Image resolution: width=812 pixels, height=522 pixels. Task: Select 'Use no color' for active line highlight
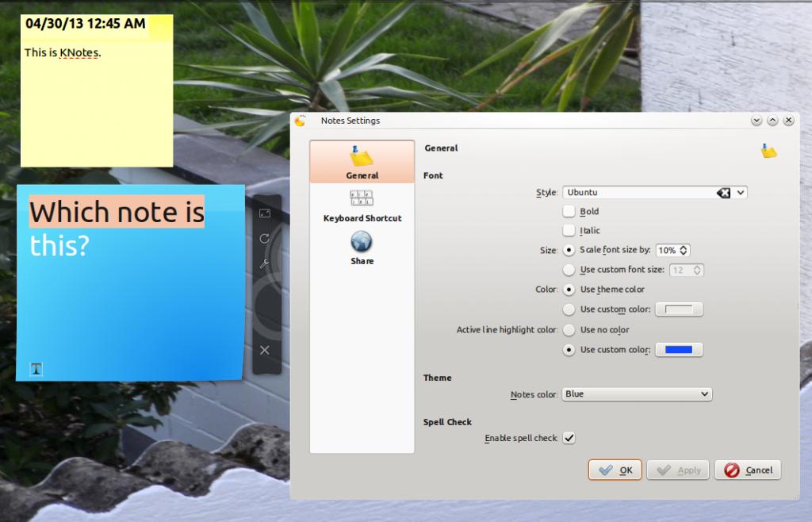pos(569,330)
